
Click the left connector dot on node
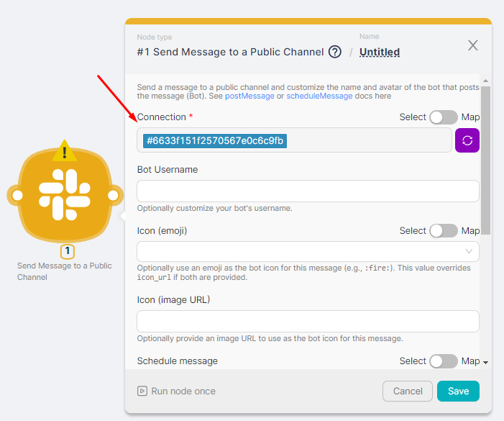[x=17, y=195]
